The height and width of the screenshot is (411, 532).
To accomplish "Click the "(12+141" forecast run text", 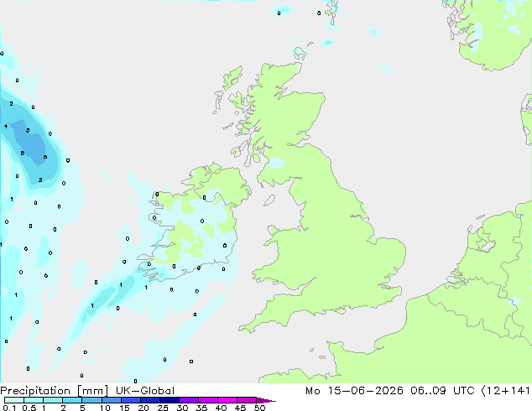I will (505, 391).
